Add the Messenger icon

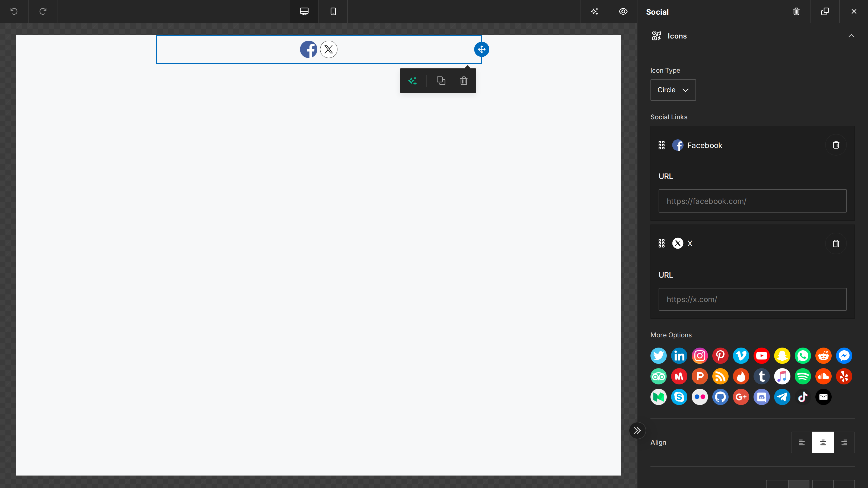(844, 356)
